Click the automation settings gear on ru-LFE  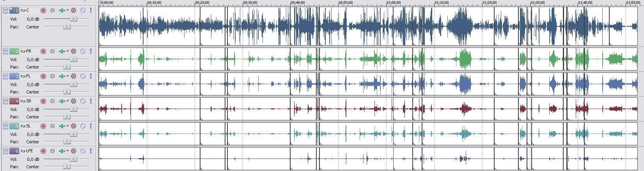(x=73, y=151)
